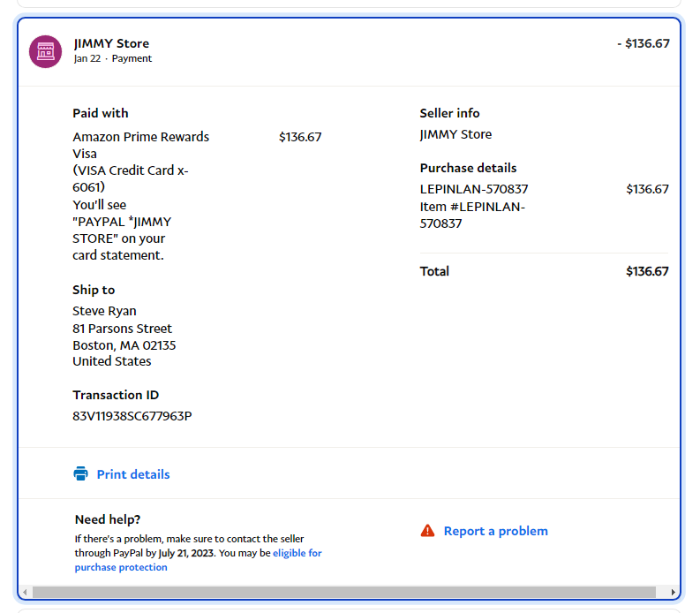Click the horizontal scrollbar track thumb
700x613 pixels.
click(x=343, y=592)
